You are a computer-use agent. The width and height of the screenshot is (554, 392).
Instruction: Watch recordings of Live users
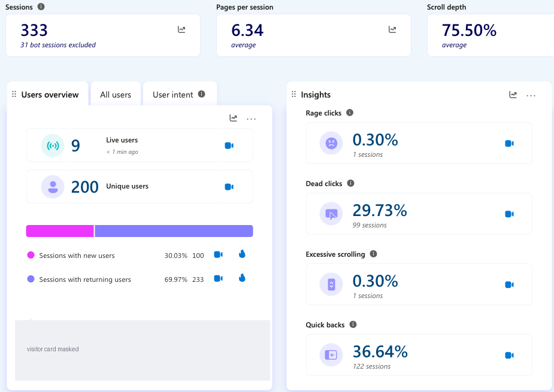click(229, 145)
